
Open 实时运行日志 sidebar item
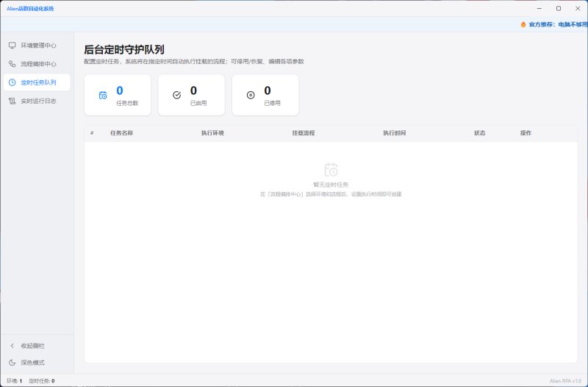[37, 101]
